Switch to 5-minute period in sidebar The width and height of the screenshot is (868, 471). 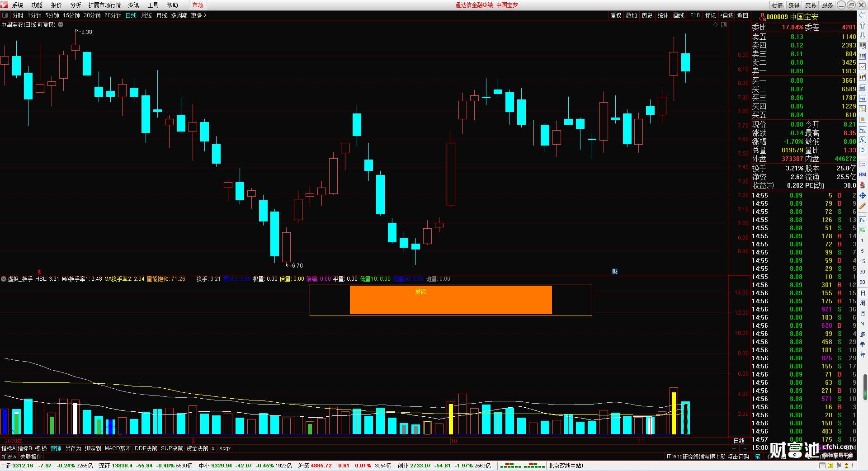click(x=863, y=251)
